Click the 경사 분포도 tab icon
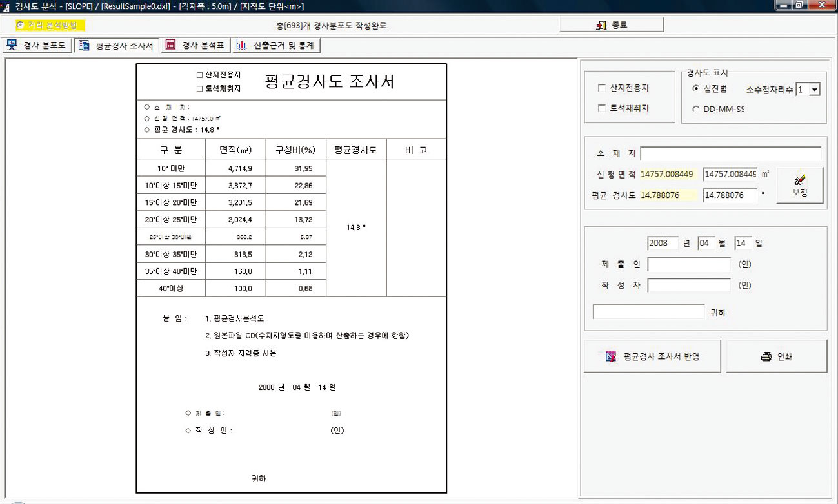 (12, 45)
